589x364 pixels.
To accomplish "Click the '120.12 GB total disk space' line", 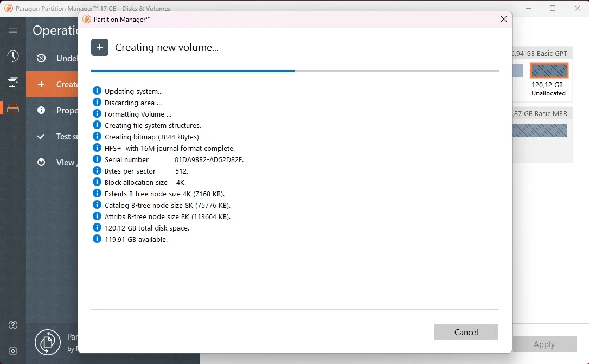I will tap(147, 228).
